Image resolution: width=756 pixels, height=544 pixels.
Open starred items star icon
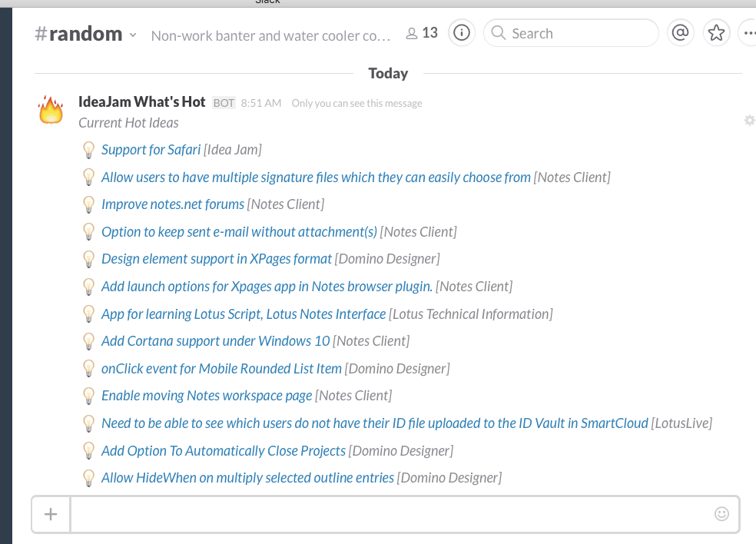(716, 33)
